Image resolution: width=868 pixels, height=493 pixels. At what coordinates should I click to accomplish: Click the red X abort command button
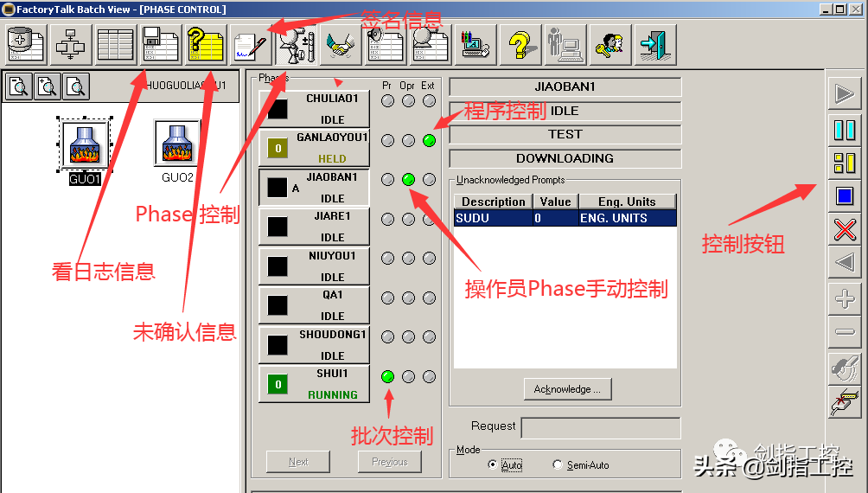845,229
